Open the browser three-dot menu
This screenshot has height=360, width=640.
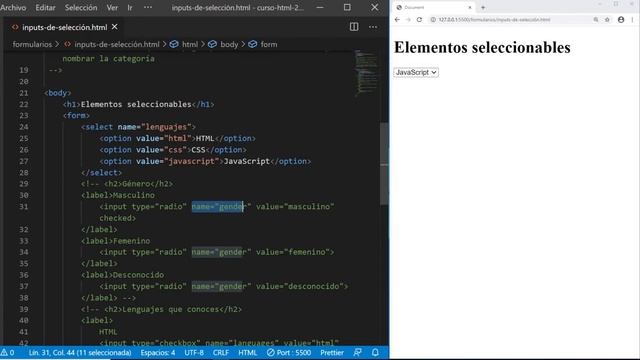coord(632,20)
